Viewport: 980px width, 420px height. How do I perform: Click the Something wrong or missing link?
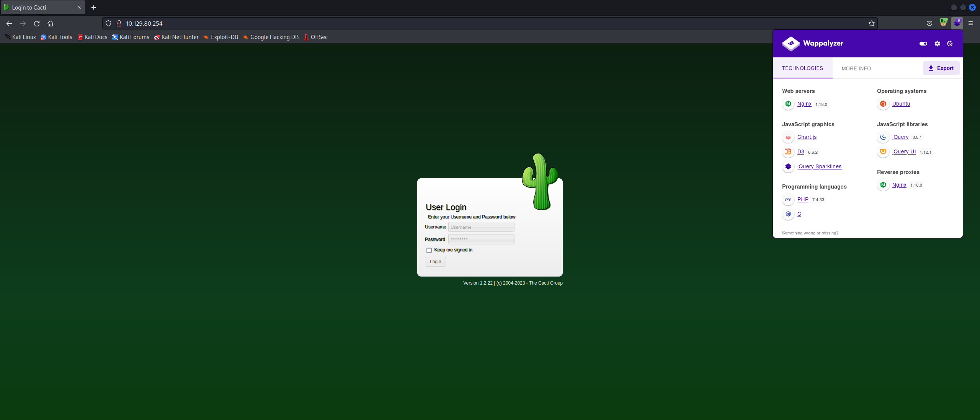(810, 233)
